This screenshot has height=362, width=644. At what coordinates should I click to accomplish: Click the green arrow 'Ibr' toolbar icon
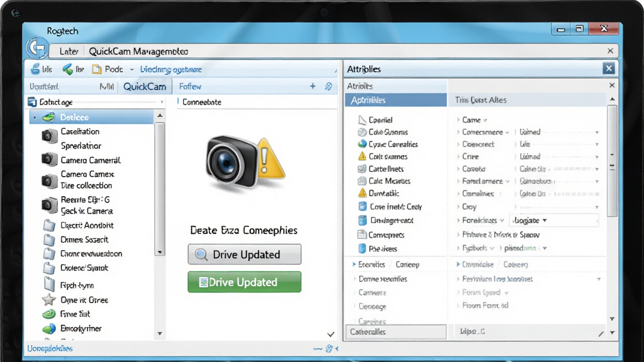pyautogui.click(x=67, y=69)
